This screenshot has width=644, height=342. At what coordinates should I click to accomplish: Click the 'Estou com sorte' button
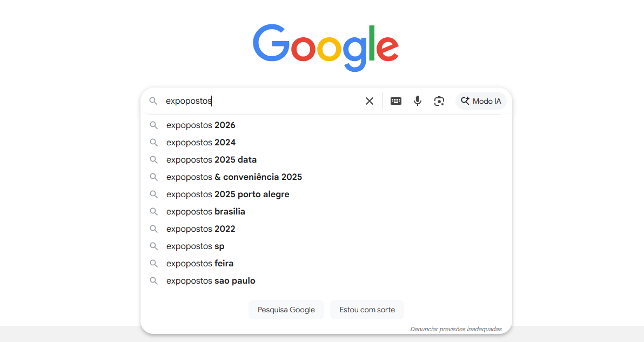(x=367, y=309)
